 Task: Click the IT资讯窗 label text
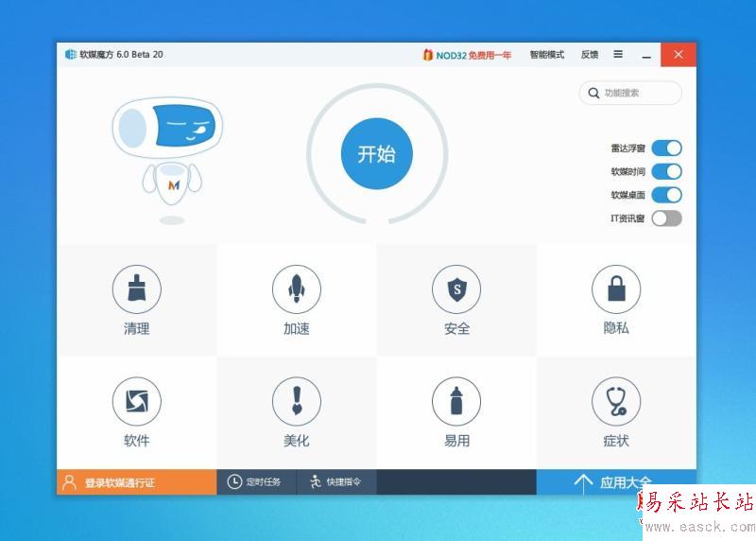(x=627, y=218)
